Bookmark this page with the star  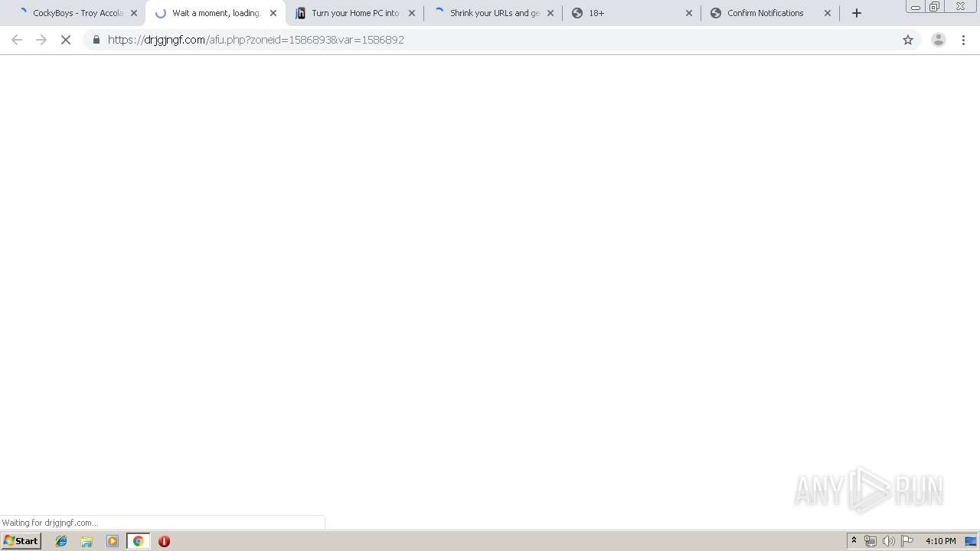coord(908,40)
